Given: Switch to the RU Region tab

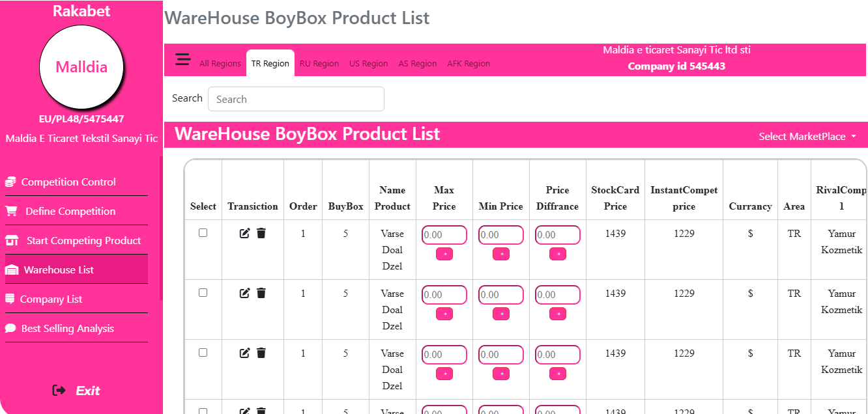Looking at the screenshot, I should point(319,64).
